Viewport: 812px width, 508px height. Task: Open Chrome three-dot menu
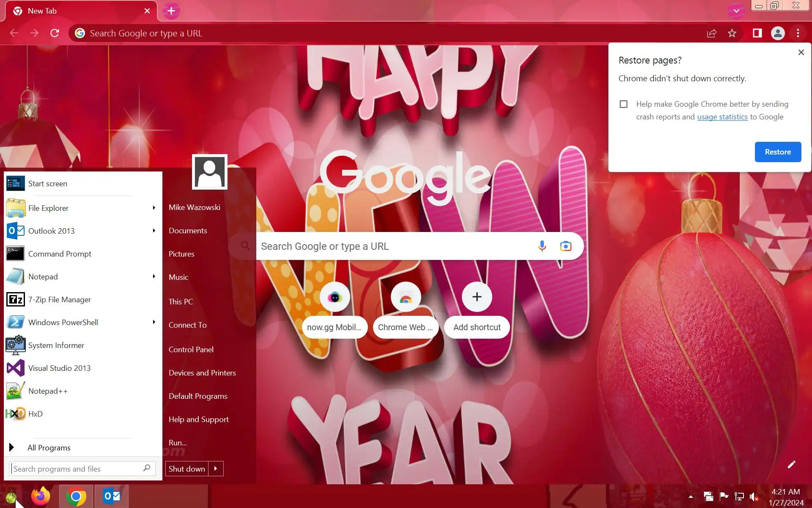pyautogui.click(x=798, y=33)
